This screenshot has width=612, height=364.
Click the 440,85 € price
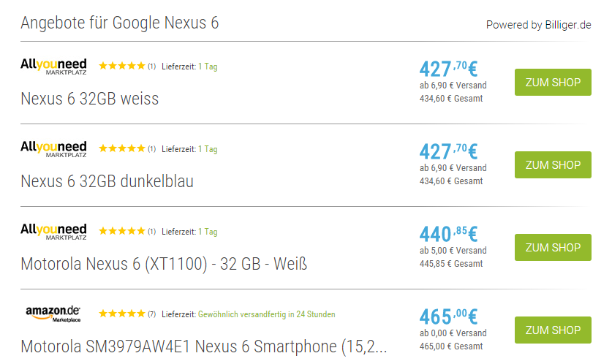pos(447,234)
